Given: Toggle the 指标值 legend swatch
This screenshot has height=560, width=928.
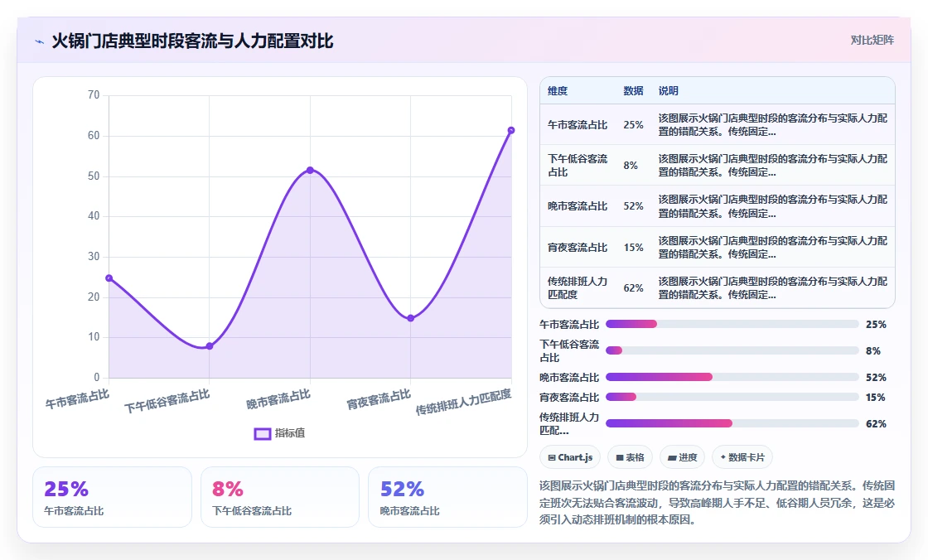Looking at the screenshot, I should coord(262,433).
